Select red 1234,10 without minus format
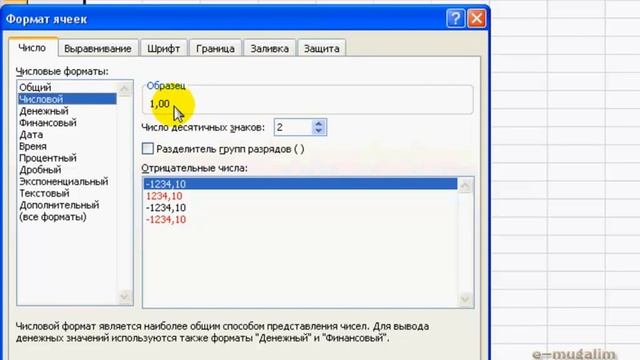 point(300,196)
